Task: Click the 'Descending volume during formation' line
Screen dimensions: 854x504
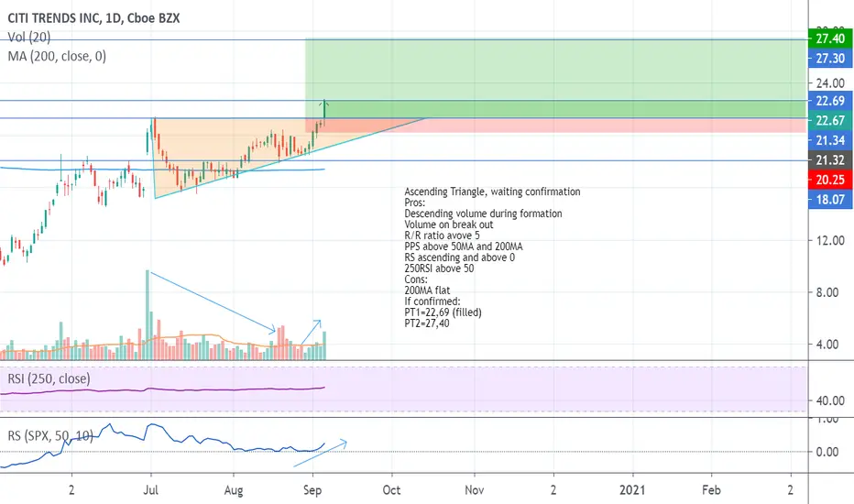Action: click(483, 214)
